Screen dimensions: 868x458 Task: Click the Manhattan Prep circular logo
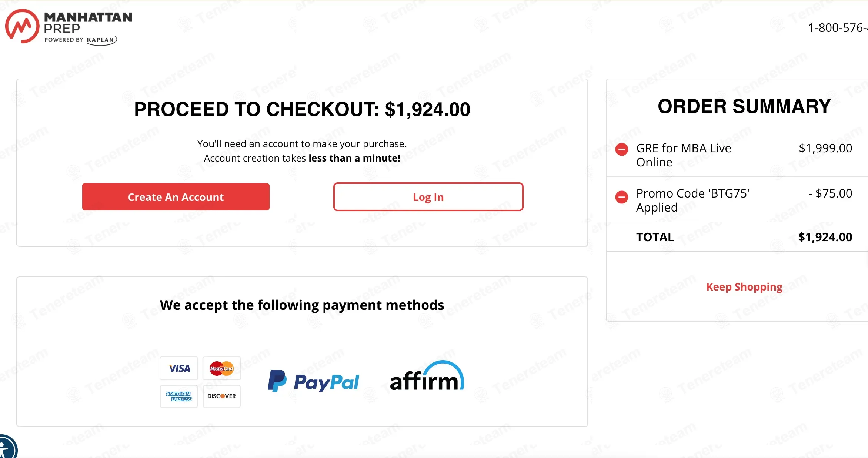pos(22,26)
